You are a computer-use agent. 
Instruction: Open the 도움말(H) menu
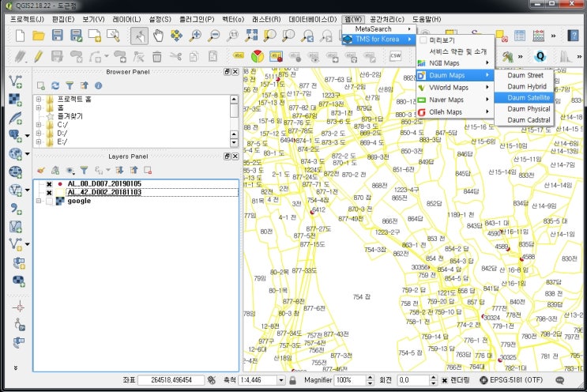coord(427,19)
